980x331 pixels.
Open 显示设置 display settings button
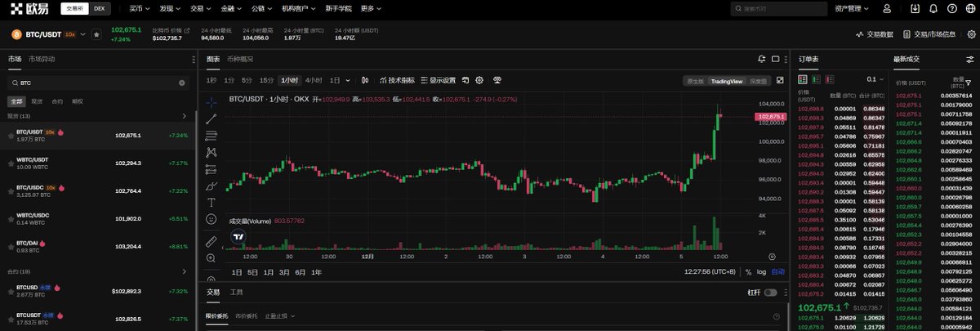click(x=437, y=80)
